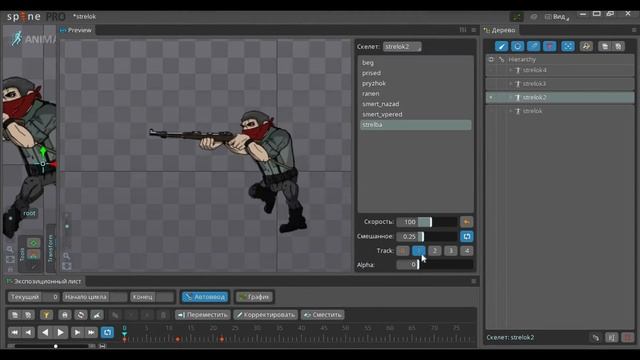The width and height of the screenshot is (640, 360).
Task: Toggle the Автоввод auto key button
Action: [205, 297]
